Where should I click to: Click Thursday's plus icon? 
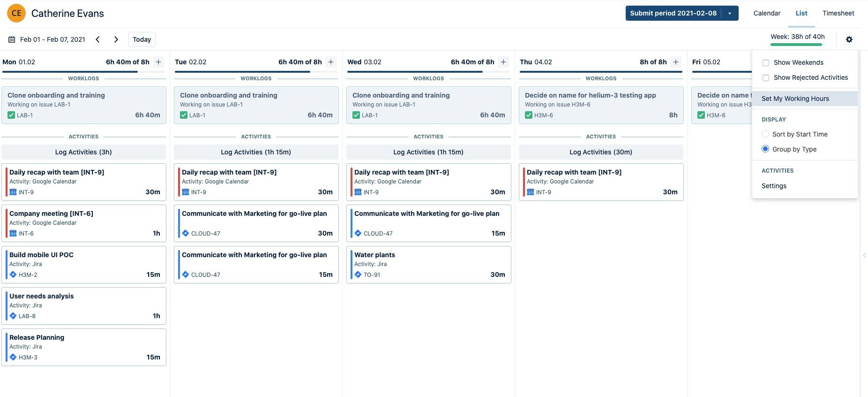[676, 62]
